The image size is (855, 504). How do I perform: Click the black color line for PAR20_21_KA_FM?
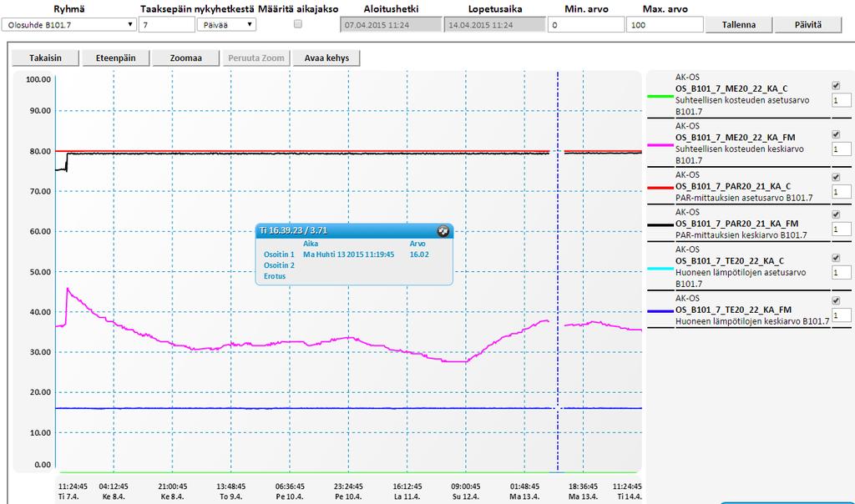click(660, 225)
